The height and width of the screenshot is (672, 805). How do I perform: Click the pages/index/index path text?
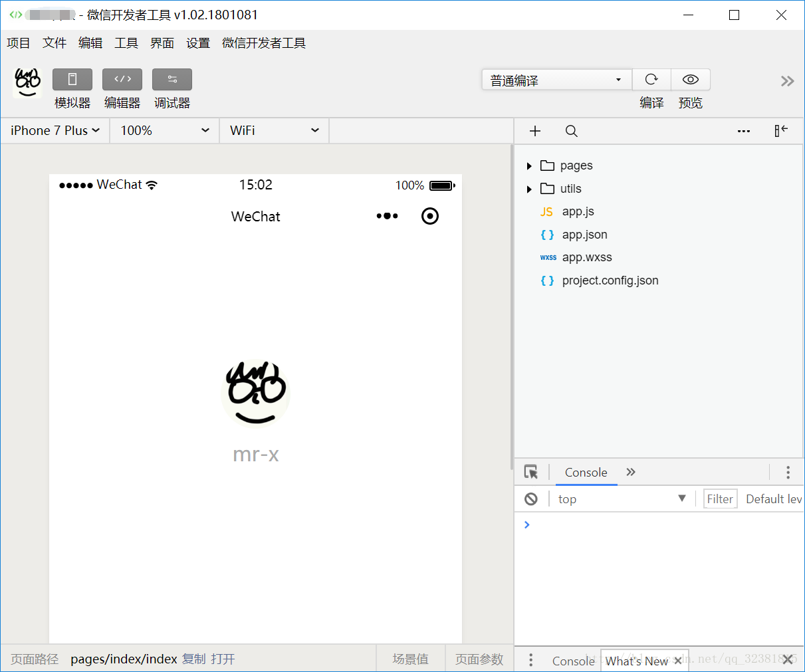124,659
